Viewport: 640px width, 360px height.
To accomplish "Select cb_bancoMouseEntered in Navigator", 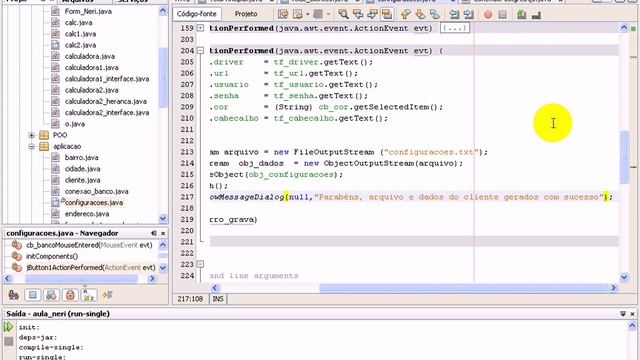I will coord(89,245).
